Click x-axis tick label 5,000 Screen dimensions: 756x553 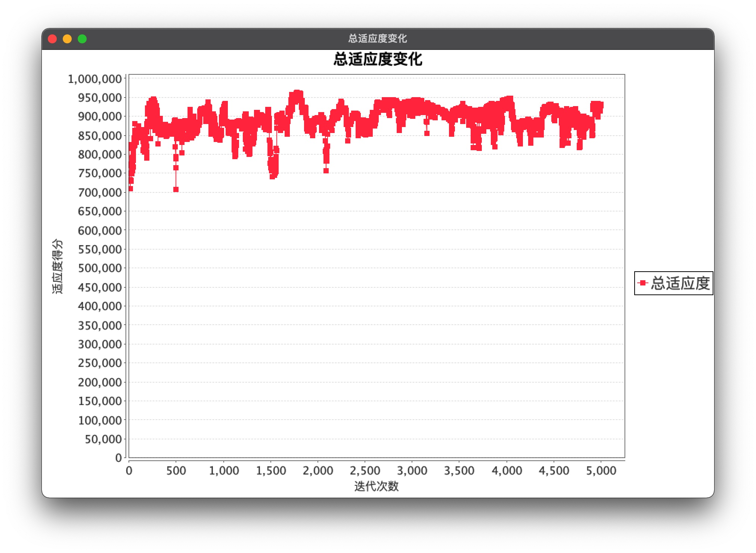point(601,470)
